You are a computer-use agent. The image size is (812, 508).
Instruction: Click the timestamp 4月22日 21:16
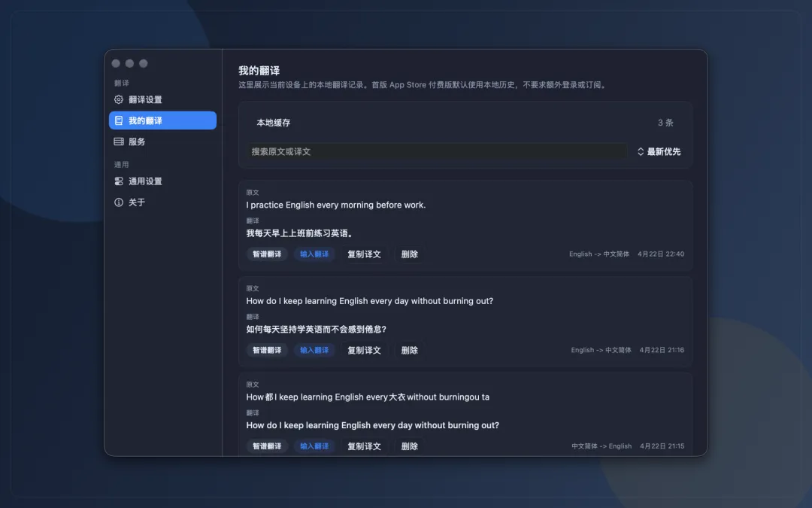pyautogui.click(x=662, y=351)
